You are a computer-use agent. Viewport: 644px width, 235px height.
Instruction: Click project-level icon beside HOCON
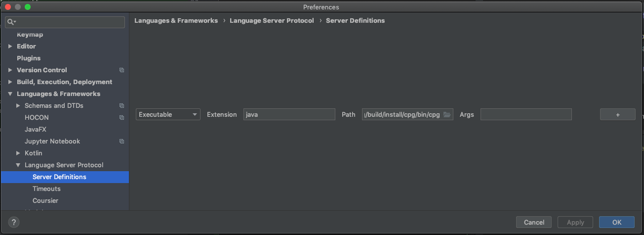(x=121, y=118)
